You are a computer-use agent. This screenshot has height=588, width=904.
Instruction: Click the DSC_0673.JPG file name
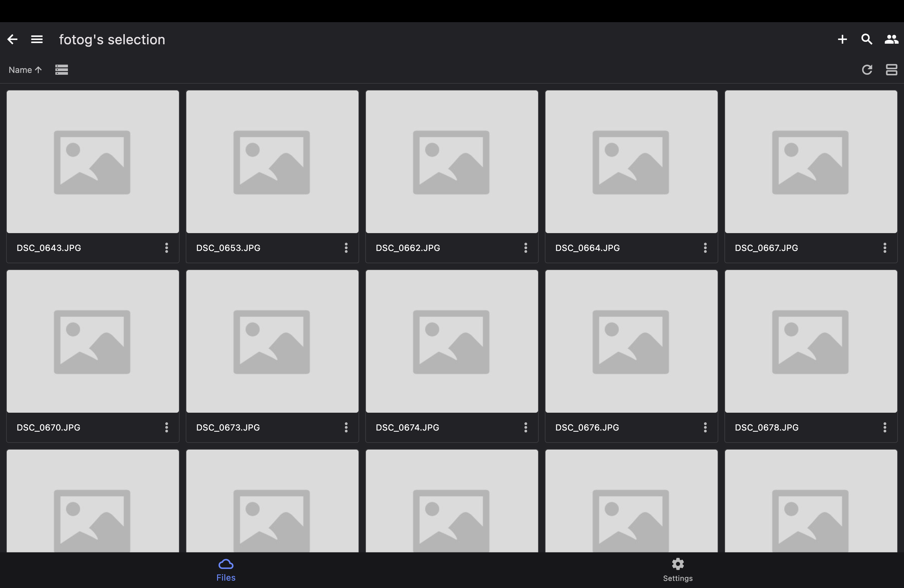(x=228, y=427)
